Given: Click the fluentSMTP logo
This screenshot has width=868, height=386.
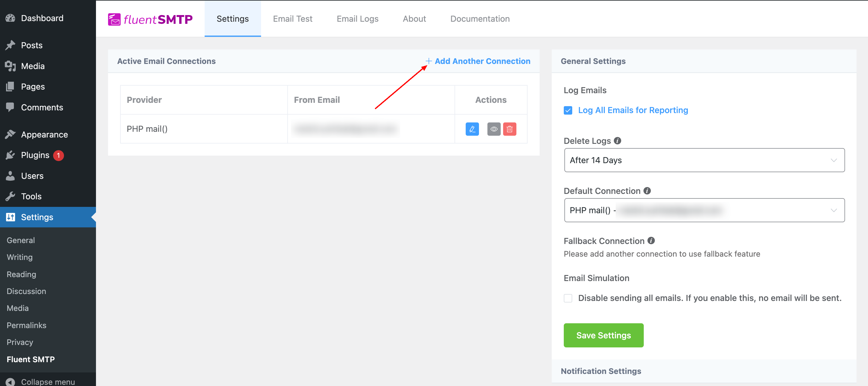Looking at the screenshot, I should [150, 19].
